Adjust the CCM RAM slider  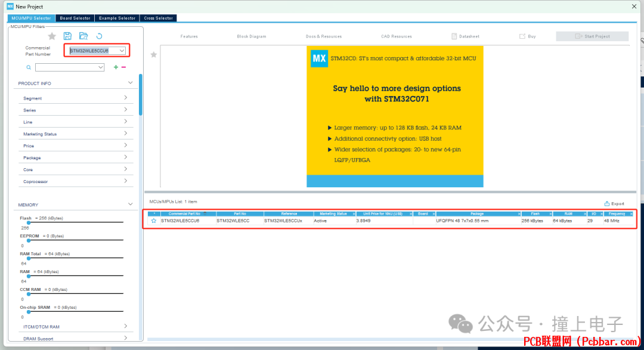[29, 294]
